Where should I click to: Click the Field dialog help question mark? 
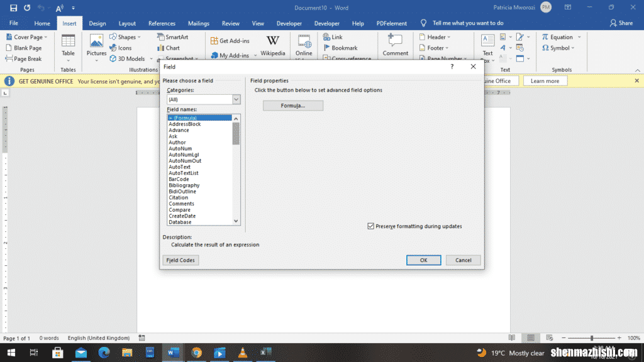click(x=452, y=67)
